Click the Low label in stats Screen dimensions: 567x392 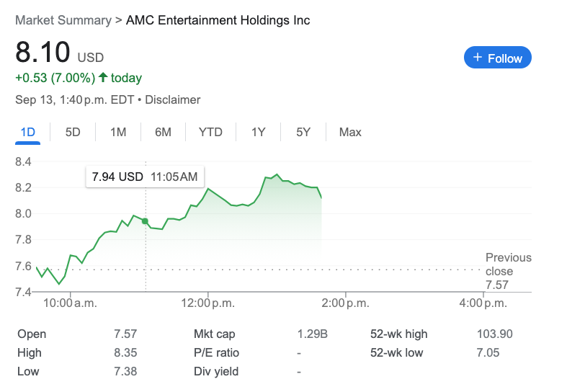pos(28,371)
